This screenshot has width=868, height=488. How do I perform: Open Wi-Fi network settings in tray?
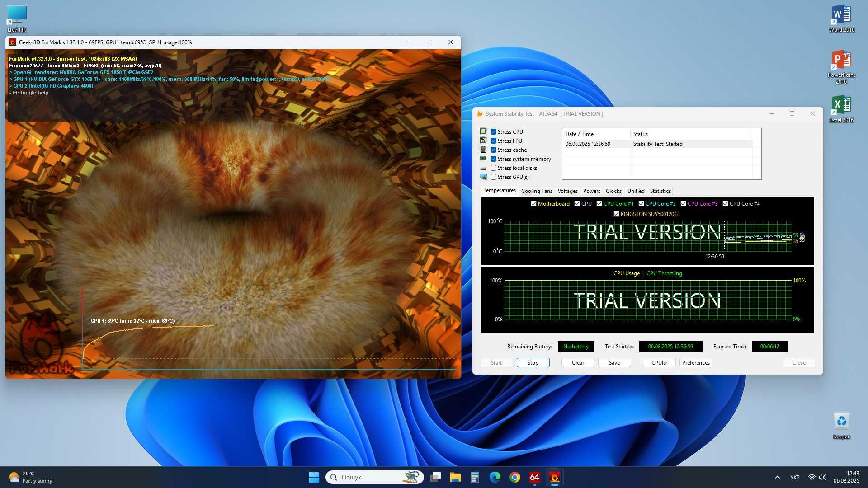pos(812,477)
